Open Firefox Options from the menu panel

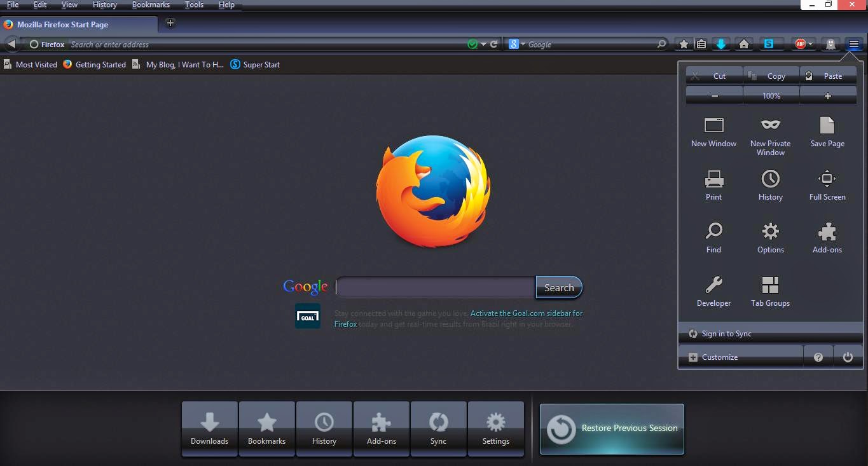tap(770, 238)
